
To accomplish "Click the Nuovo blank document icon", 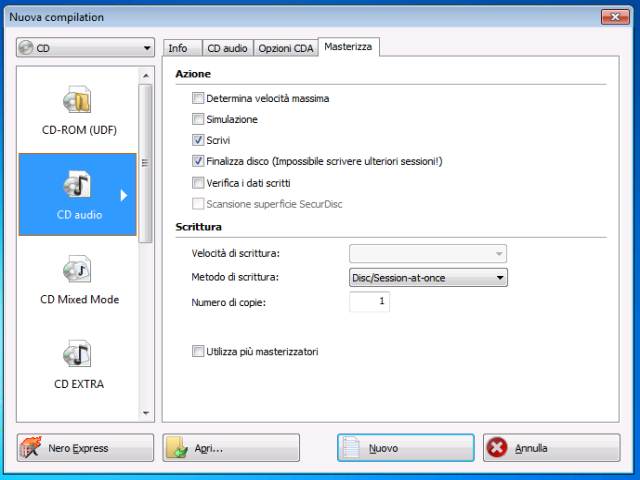I will [x=352, y=448].
